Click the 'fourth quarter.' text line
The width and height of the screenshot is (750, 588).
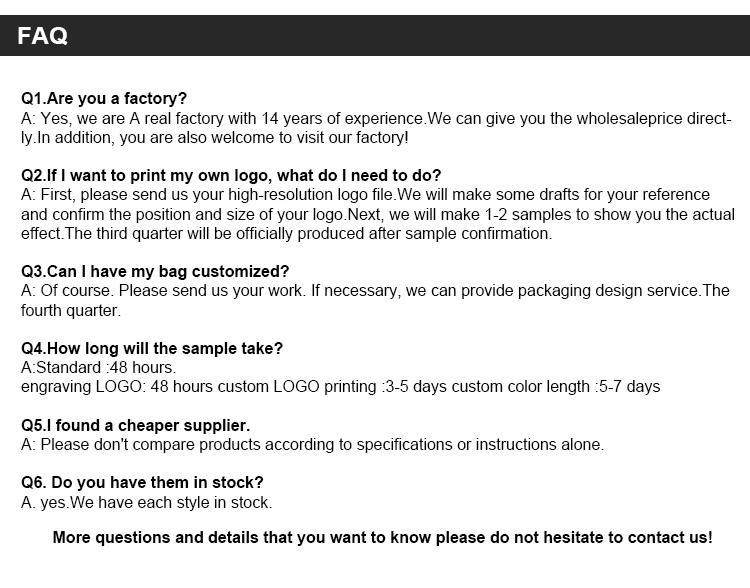[71, 310]
